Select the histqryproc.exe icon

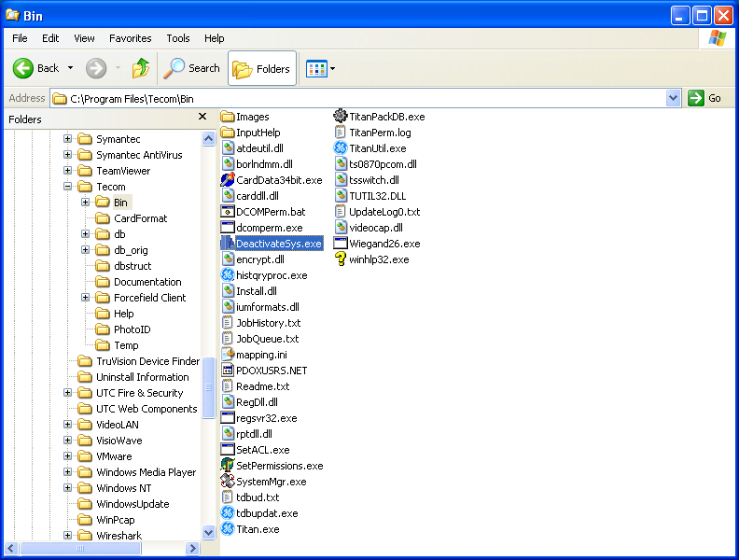click(228, 274)
